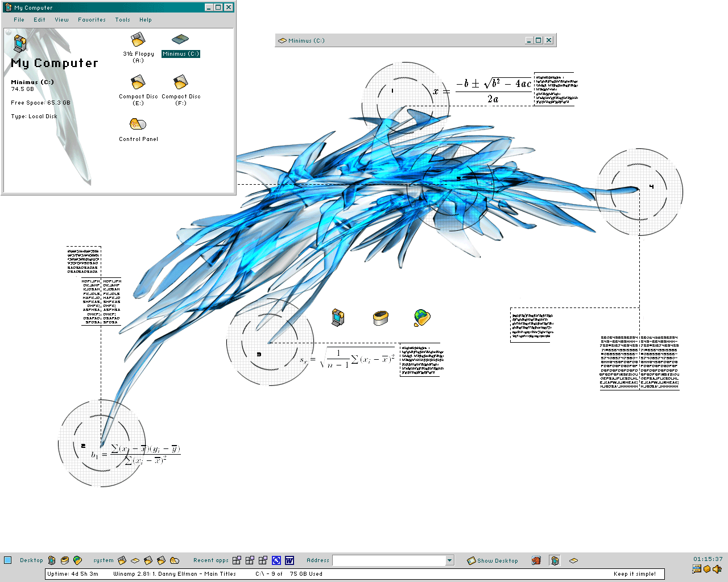Switch to Minimus drive task button in taskbar
Viewport: 728px width, 582px height.
coord(573,560)
